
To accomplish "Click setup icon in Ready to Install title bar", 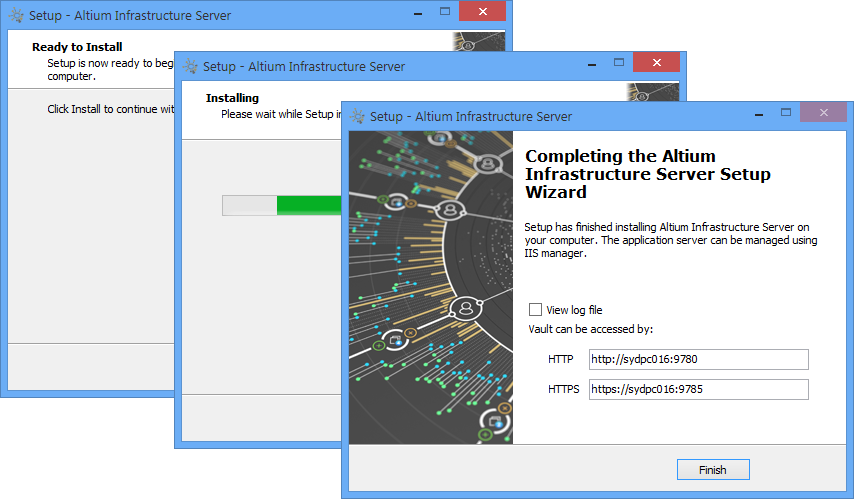I will pyautogui.click(x=15, y=16).
